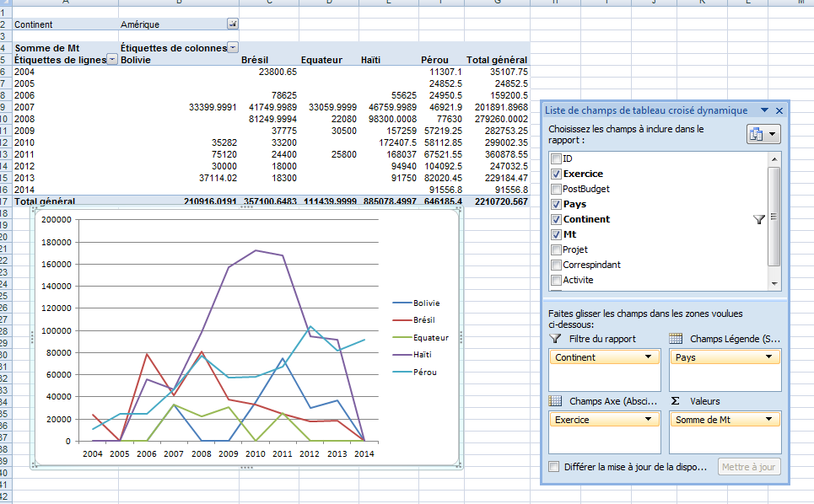The height and width of the screenshot is (504, 814).
Task: Click the Champs Axe grid icon
Action: [x=555, y=401]
